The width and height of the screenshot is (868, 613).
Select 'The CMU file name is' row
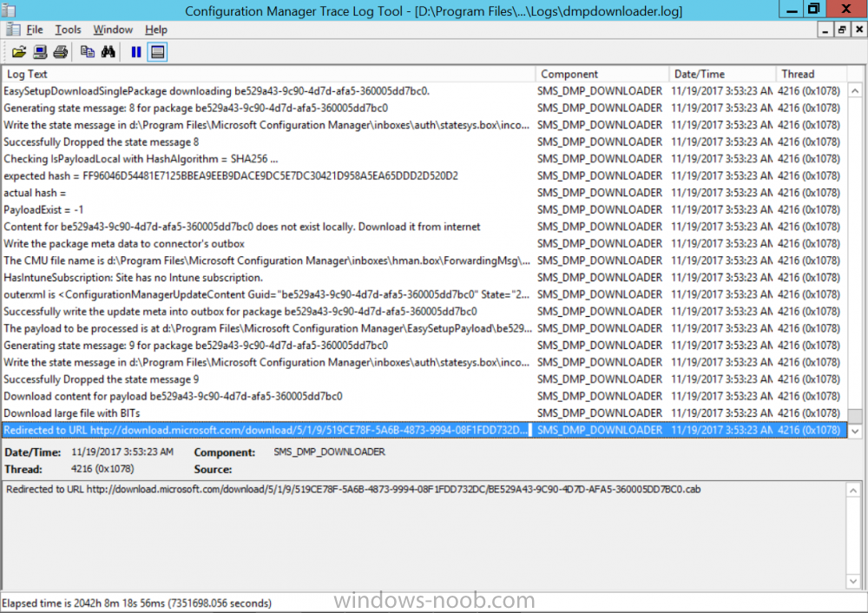pyautogui.click(x=424, y=260)
